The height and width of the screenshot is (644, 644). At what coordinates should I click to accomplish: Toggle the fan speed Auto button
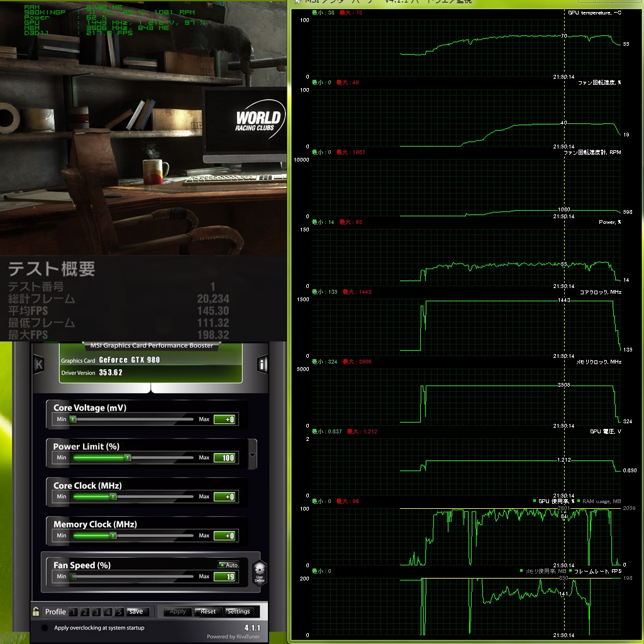(229, 565)
